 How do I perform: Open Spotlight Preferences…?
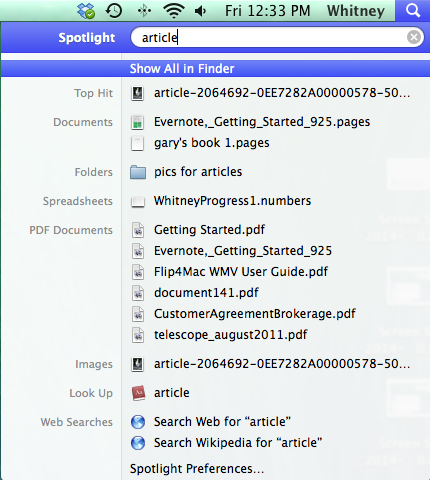point(197,469)
